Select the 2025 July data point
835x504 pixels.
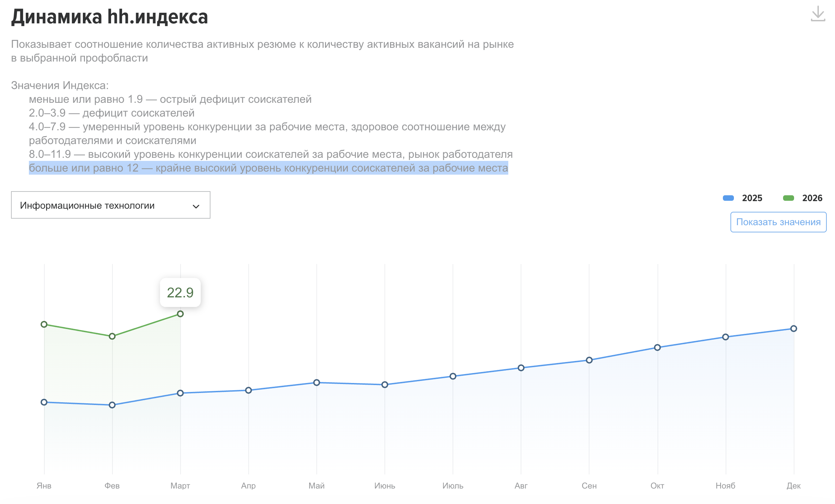point(453,376)
